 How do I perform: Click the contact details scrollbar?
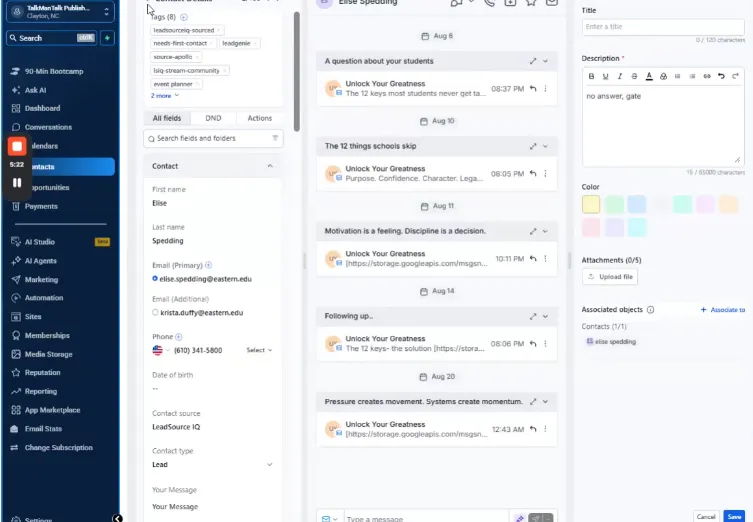(297, 72)
